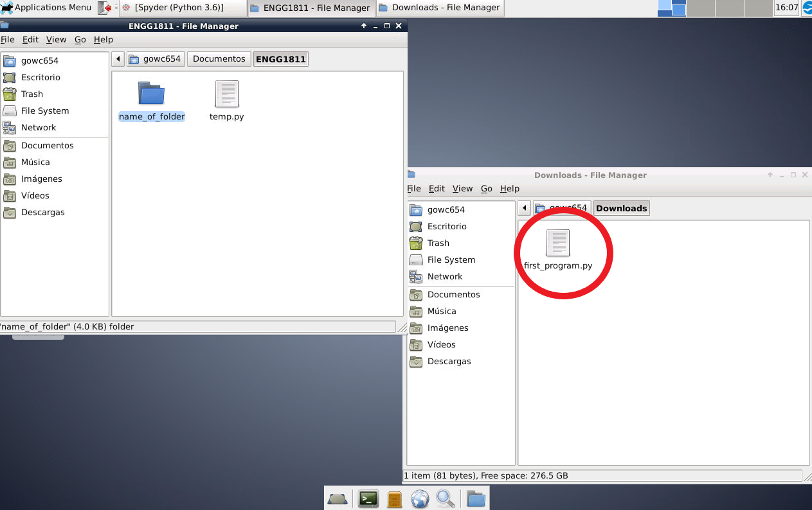Open View menu in ENGG1811 window
Image resolution: width=812 pixels, height=510 pixels.
tap(56, 39)
